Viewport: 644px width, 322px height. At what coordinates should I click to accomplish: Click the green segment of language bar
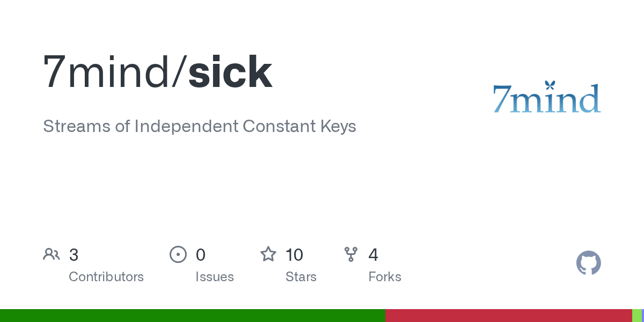[x=192, y=316]
